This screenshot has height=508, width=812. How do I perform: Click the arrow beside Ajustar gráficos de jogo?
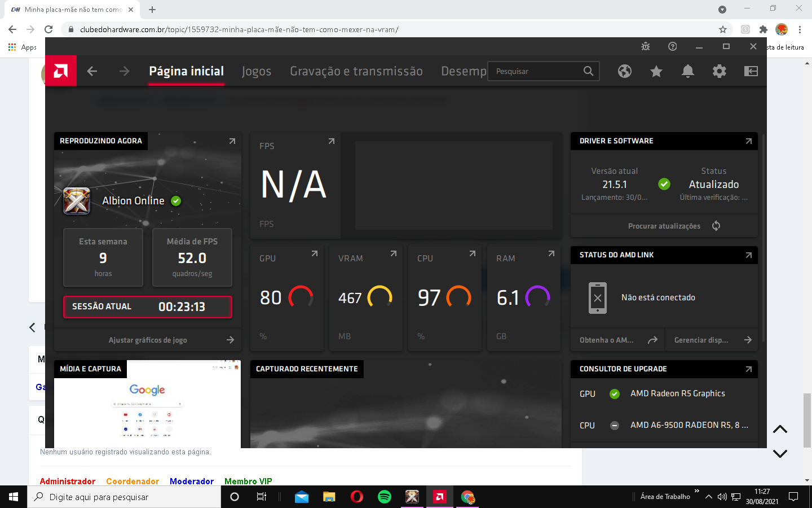point(230,340)
